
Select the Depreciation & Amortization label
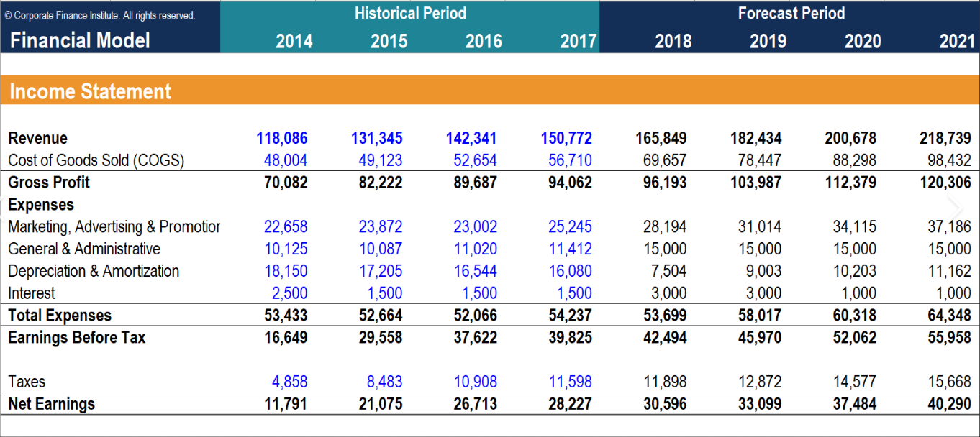[94, 272]
